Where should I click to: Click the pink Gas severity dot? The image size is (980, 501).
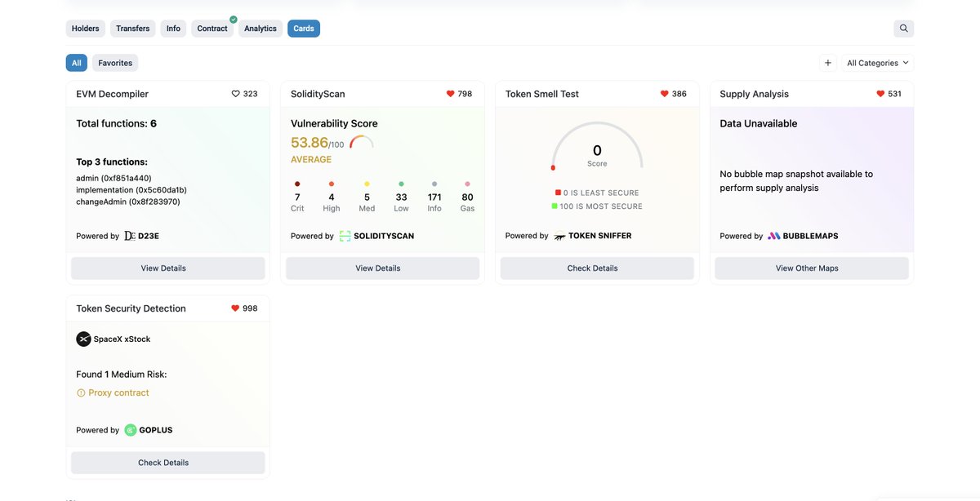pyautogui.click(x=467, y=184)
